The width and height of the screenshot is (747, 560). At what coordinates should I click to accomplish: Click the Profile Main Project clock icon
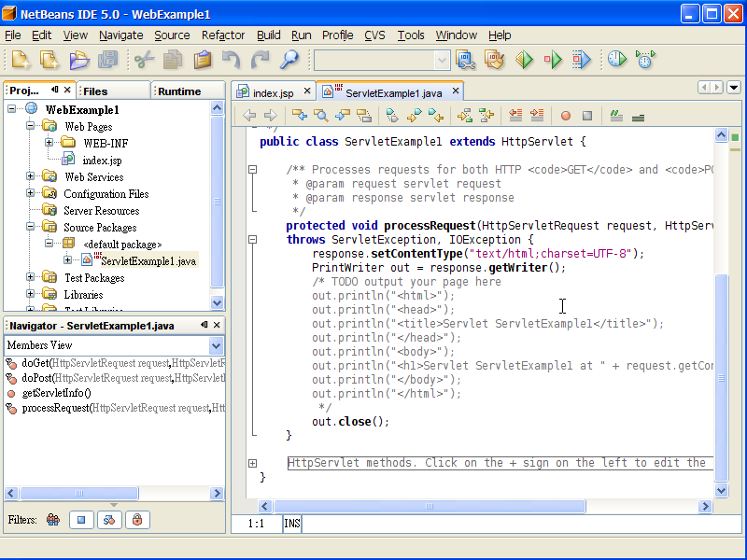[617, 60]
